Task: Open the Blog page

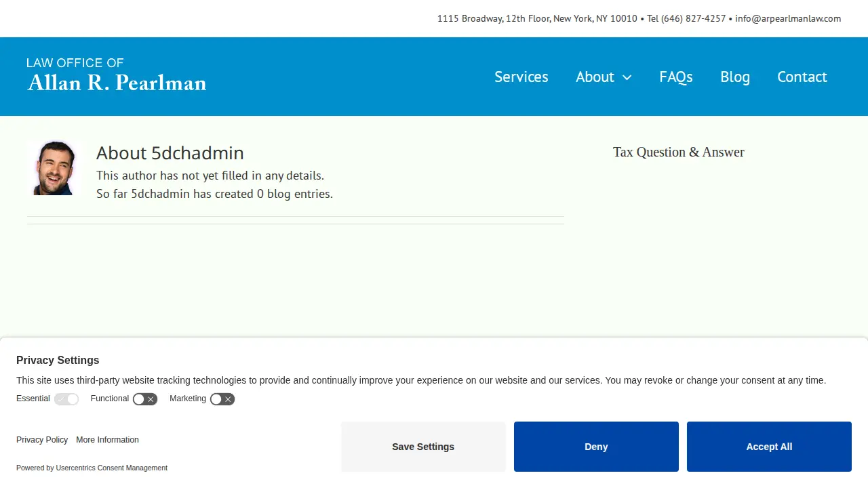Action: pos(735,77)
